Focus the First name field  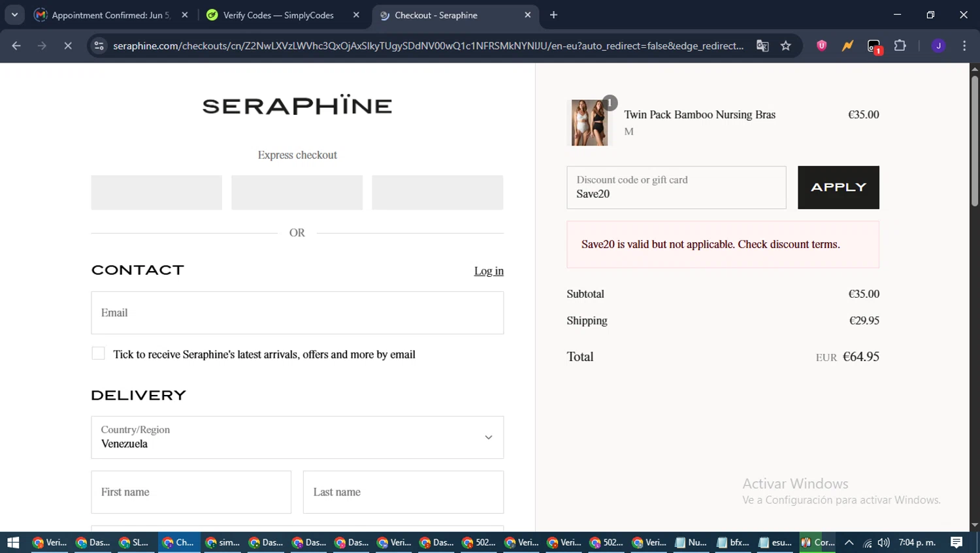pos(191,492)
